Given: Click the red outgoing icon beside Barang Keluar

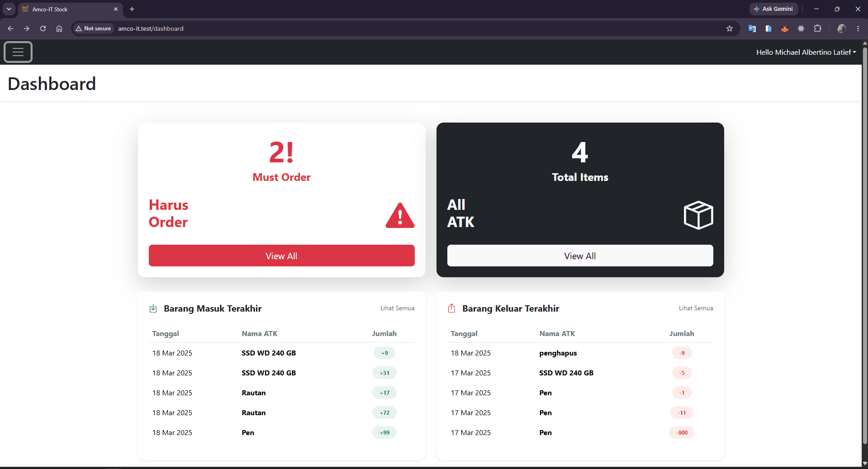Looking at the screenshot, I should 451,308.
